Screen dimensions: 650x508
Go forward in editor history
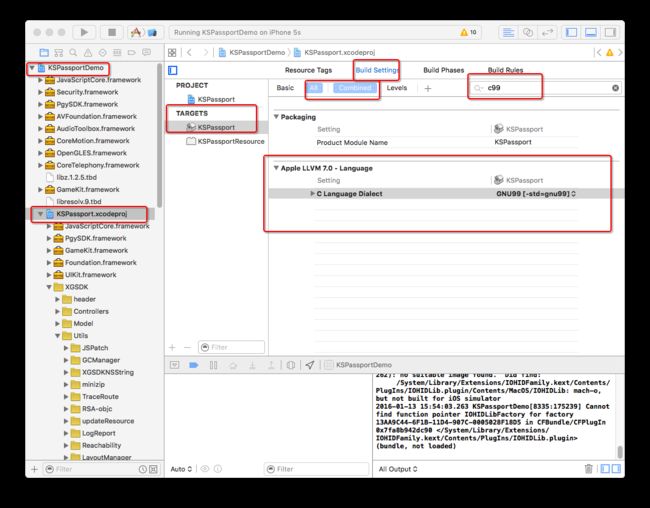(205, 52)
